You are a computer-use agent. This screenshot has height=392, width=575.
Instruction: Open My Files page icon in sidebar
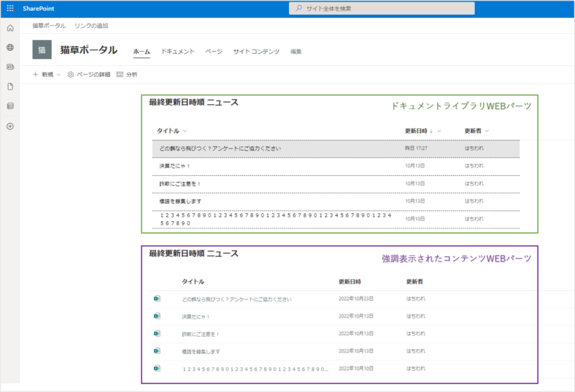pyautogui.click(x=10, y=86)
